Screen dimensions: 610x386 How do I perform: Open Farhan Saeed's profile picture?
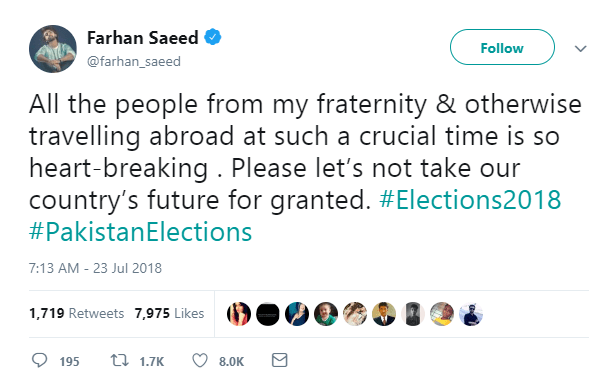[53, 49]
